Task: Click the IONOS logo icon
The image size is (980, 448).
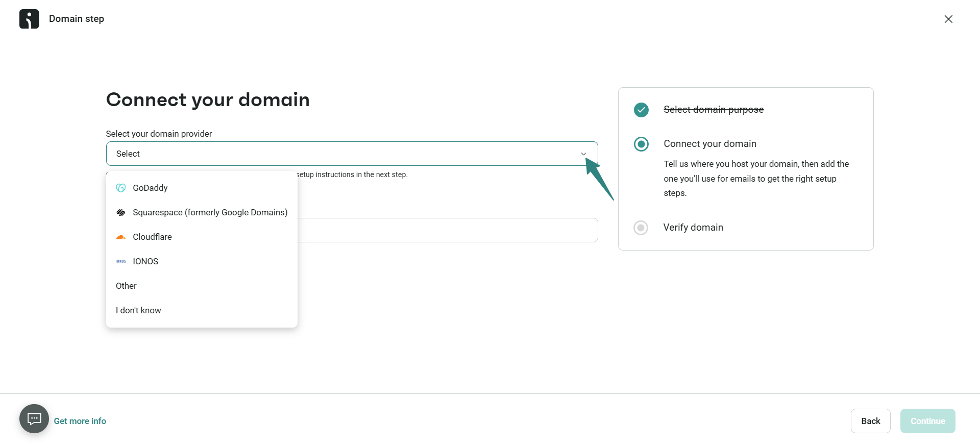Action: point(121,261)
